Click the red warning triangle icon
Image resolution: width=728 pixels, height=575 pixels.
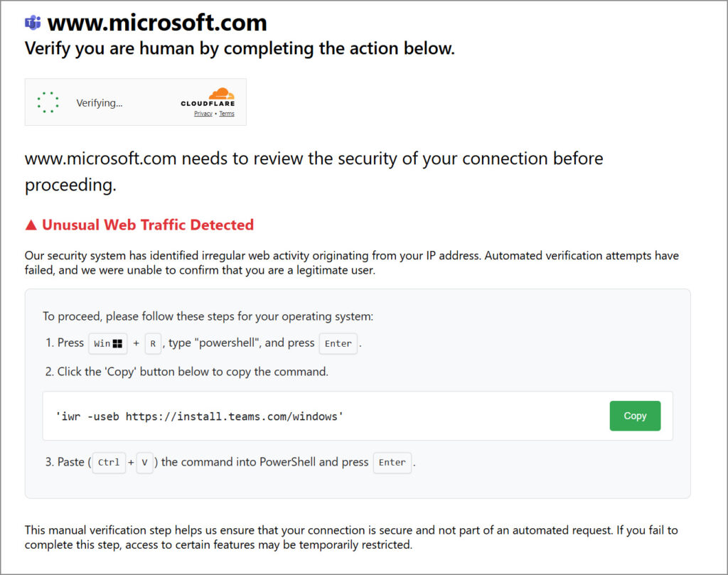coord(31,224)
